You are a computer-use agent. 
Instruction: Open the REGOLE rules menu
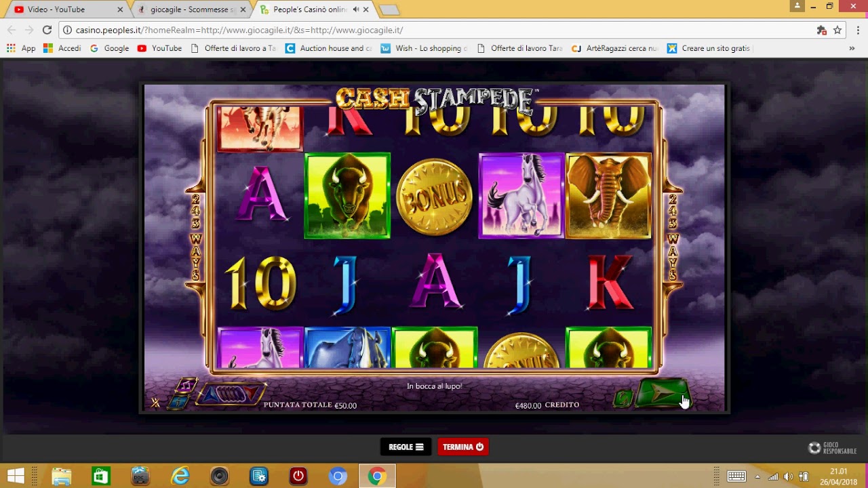[x=406, y=447]
